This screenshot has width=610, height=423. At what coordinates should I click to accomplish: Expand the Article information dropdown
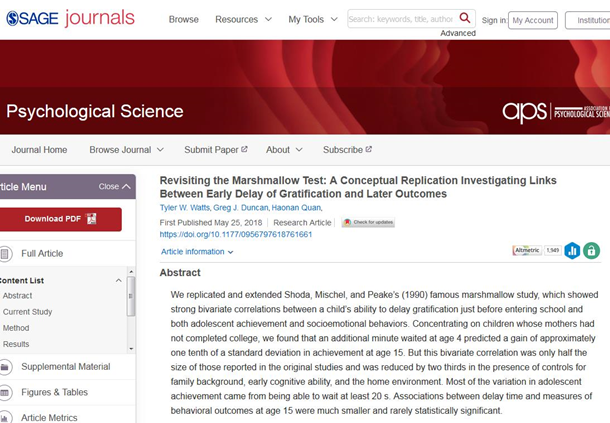(x=197, y=252)
